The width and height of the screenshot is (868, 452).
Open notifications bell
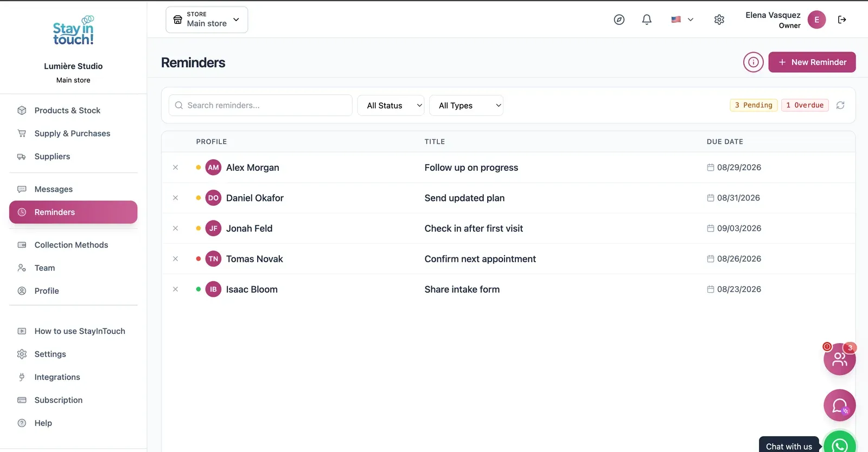[647, 20]
